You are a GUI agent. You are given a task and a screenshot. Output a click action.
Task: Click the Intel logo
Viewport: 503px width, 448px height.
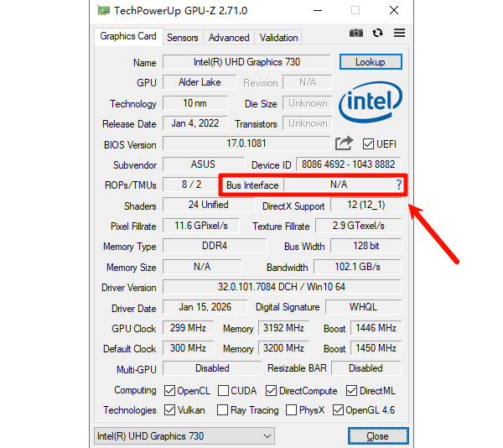pos(371,102)
